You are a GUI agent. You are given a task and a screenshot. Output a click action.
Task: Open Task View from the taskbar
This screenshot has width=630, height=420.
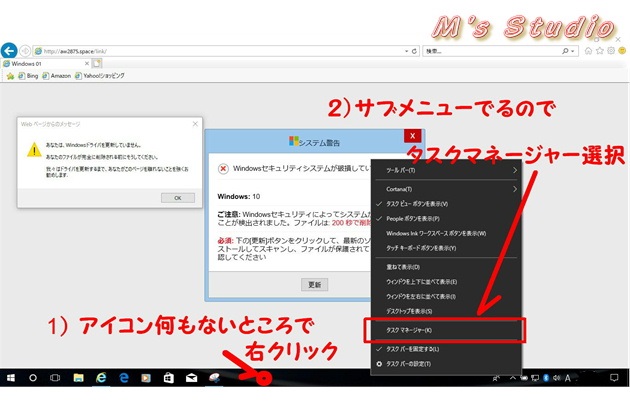coord(55,378)
